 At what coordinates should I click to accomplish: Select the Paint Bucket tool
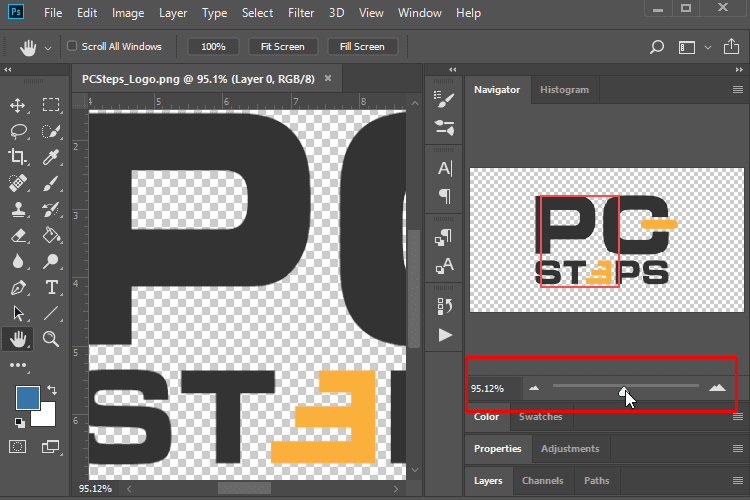pos(51,235)
